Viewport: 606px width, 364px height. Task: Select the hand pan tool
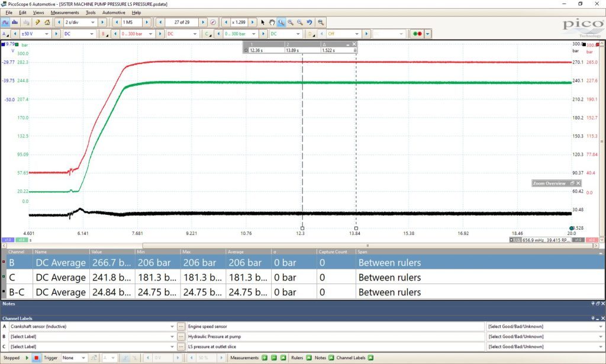click(272, 22)
